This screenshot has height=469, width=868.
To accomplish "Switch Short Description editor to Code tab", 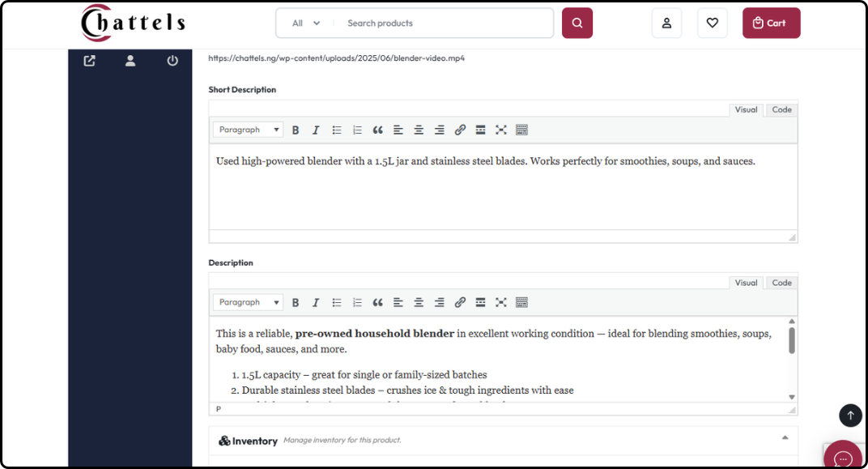I will pyautogui.click(x=781, y=109).
